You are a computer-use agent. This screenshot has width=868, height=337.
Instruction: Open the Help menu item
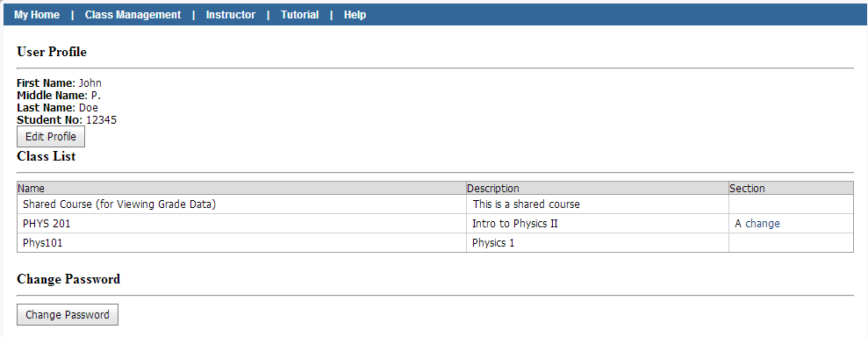355,15
